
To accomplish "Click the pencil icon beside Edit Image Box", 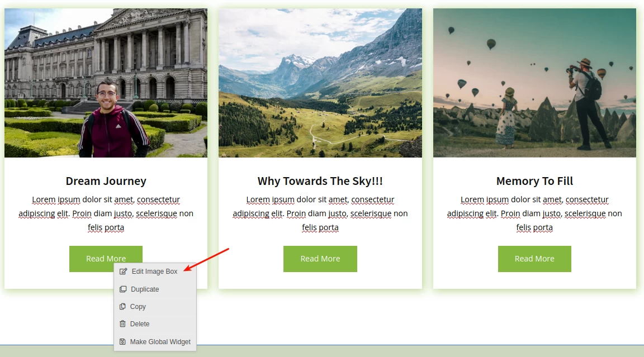I will pos(123,271).
